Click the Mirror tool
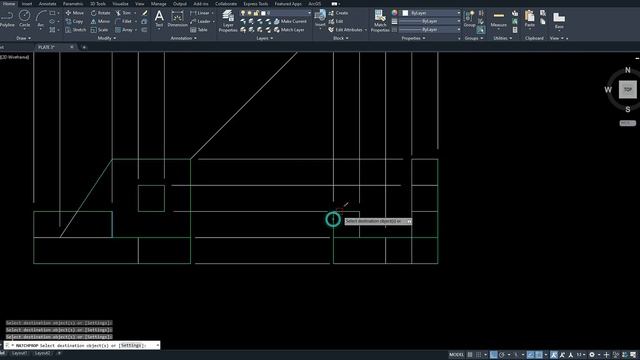The width and height of the screenshot is (640, 360). pos(100,21)
